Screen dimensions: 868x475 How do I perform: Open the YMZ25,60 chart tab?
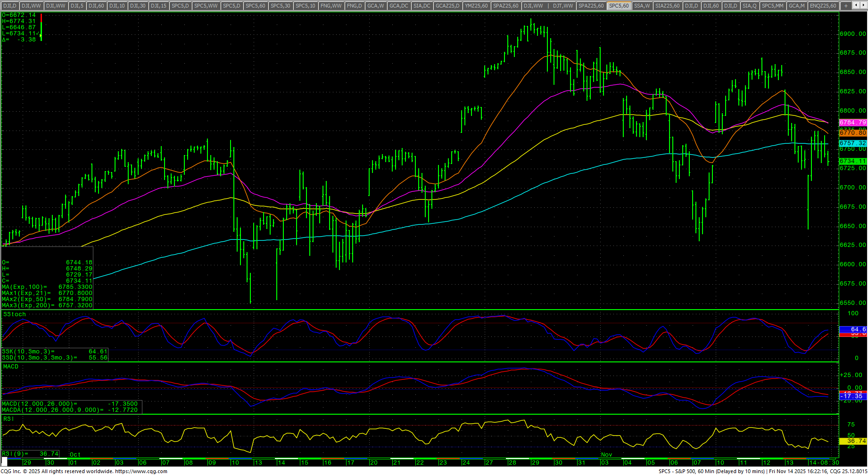[x=476, y=6]
